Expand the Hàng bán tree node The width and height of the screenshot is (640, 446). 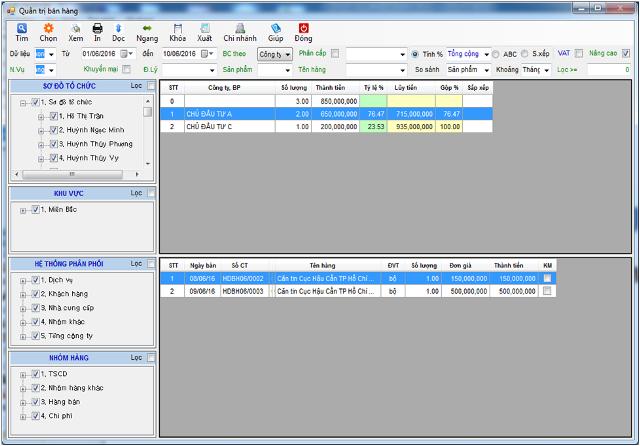pos(23,403)
